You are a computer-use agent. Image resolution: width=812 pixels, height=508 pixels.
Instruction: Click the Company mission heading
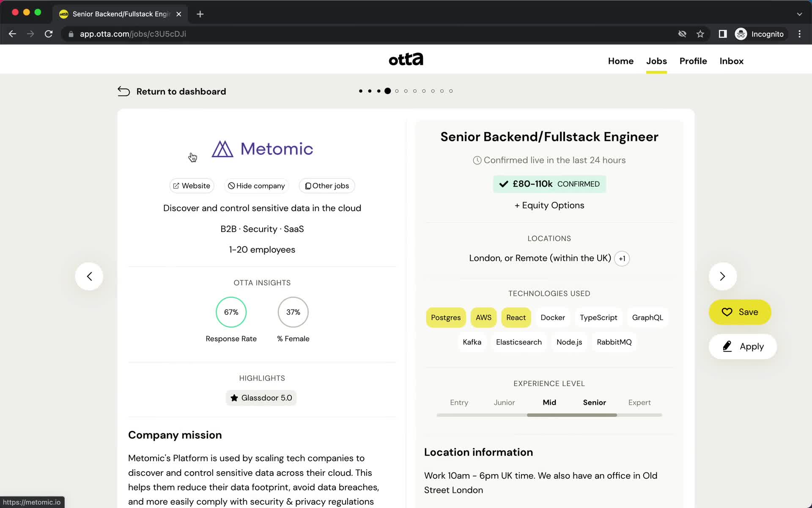pos(175,435)
